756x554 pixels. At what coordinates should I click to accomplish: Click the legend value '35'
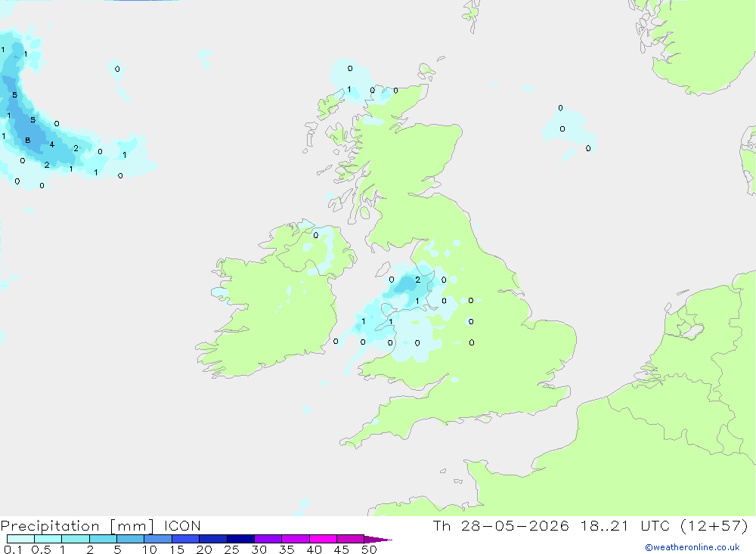coord(287,549)
